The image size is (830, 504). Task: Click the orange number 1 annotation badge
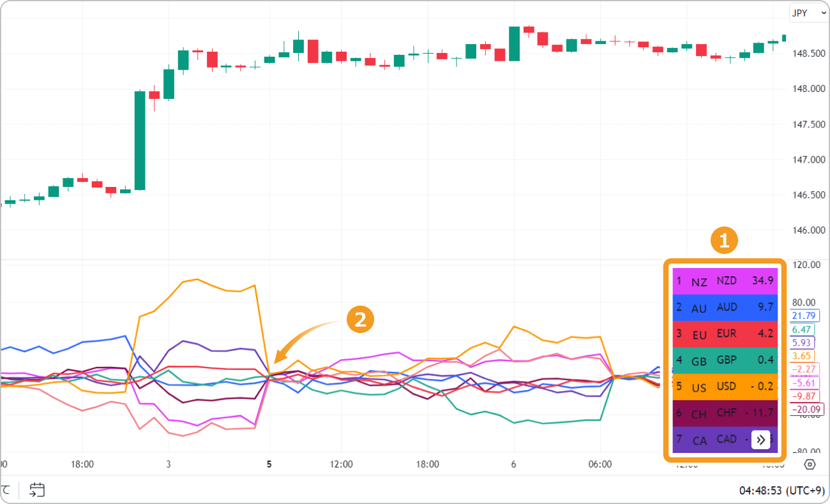click(x=723, y=241)
